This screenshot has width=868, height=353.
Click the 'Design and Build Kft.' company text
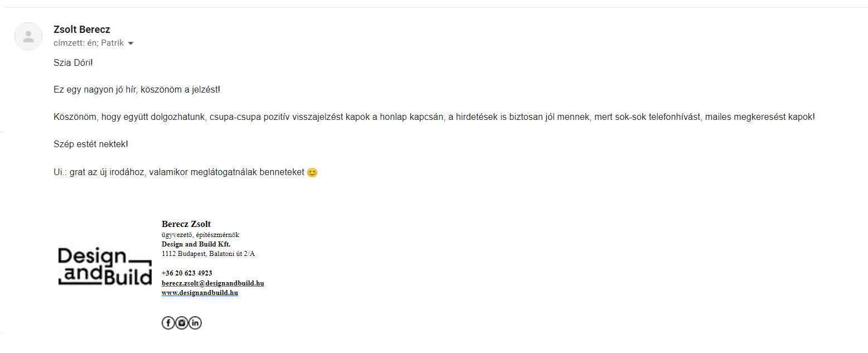coord(196,244)
